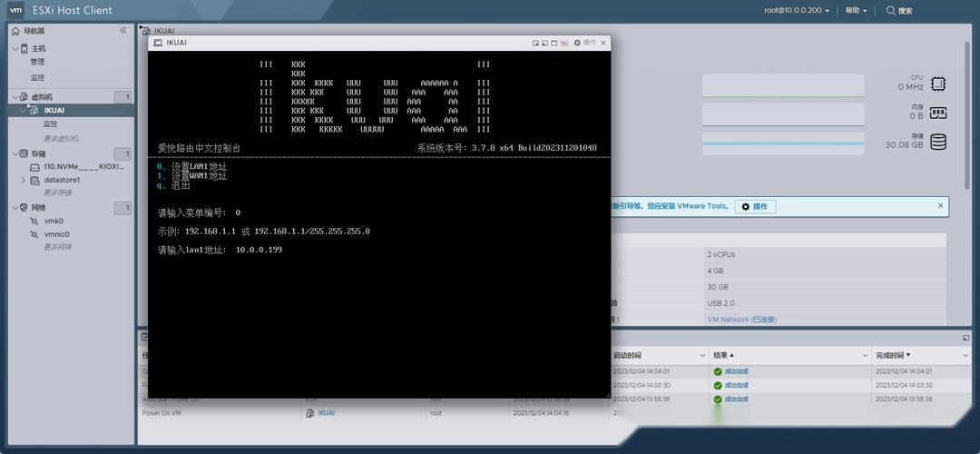The image size is (980, 454).
Task: Open Host Monitor in navigator
Action: click(37, 77)
